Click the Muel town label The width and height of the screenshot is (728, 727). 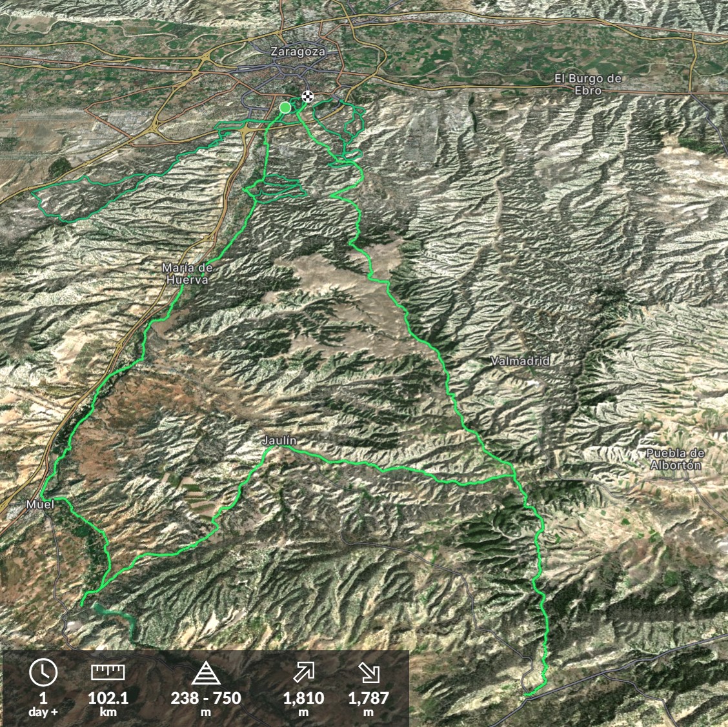pyautogui.click(x=41, y=504)
